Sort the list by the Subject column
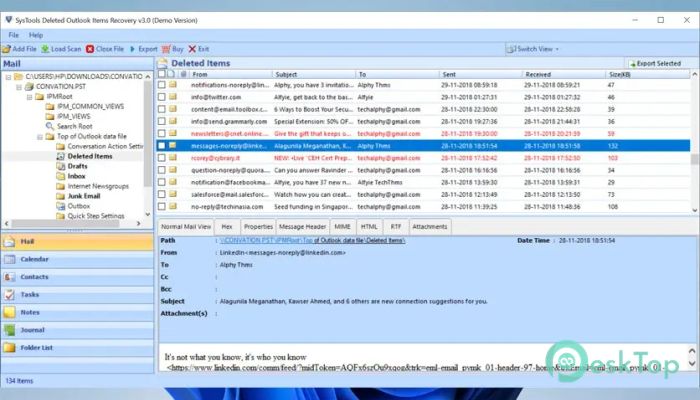Image resolution: width=700 pixels, height=400 pixels. [313, 74]
